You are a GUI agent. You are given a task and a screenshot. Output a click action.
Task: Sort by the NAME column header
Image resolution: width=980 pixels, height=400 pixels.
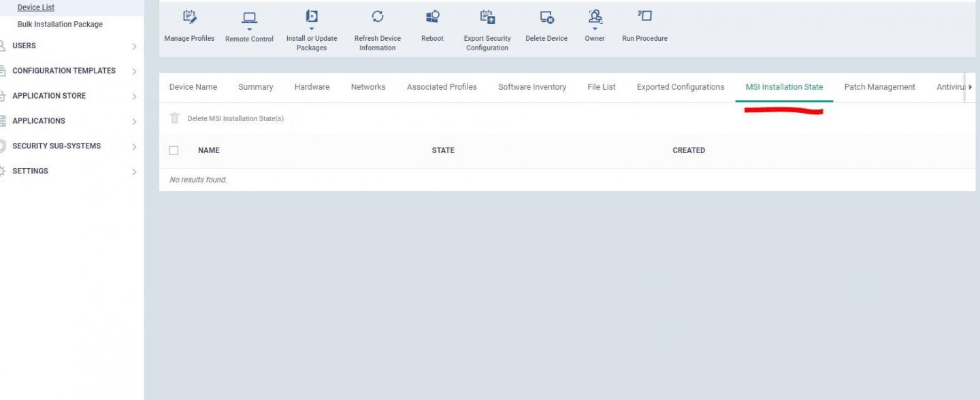pos(209,150)
